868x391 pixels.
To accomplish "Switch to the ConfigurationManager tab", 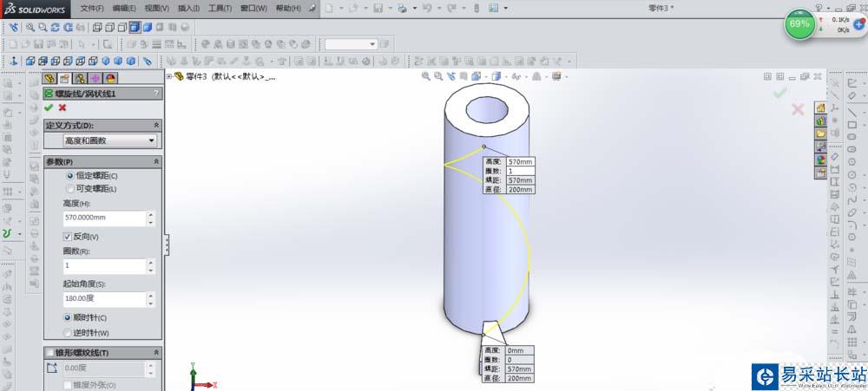I will (x=80, y=79).
